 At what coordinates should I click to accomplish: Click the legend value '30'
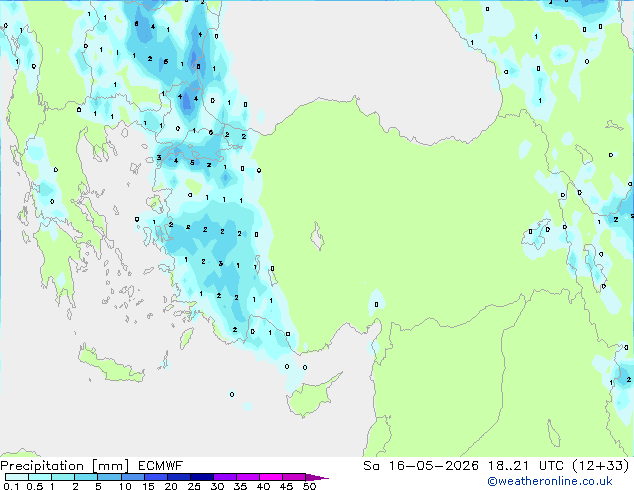[217, 486]
